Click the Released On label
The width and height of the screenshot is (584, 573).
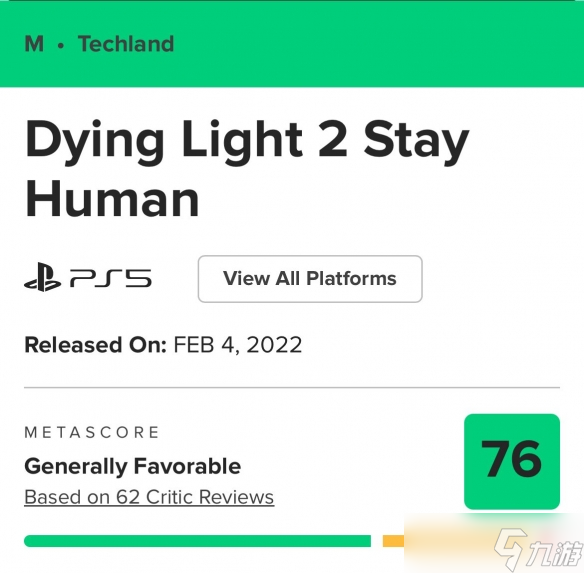pyautogui.click(x=95, y=345)
